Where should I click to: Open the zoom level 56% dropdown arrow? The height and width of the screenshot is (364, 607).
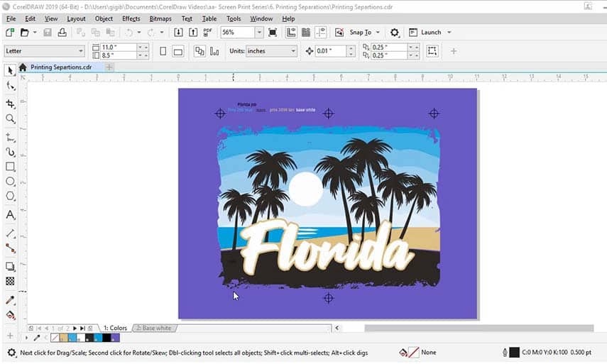(x=259, y=33)
